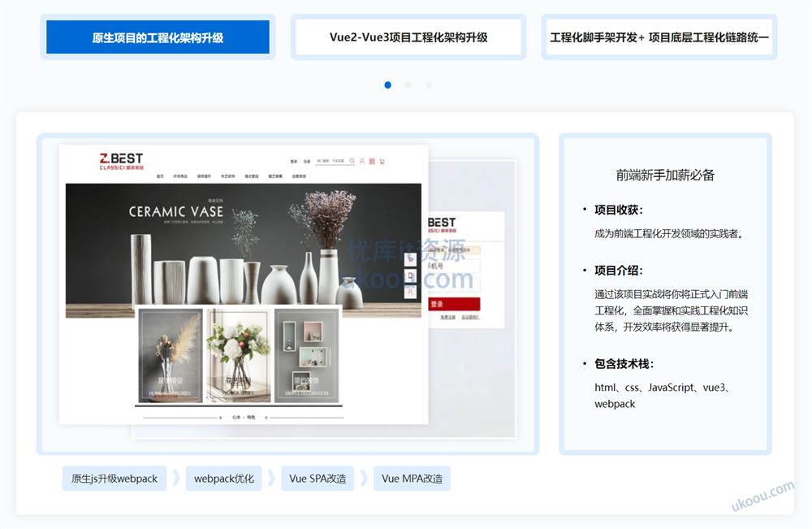Click the user profile icon in preview header
The image size is (812, 529).
(x=362, y=161)
